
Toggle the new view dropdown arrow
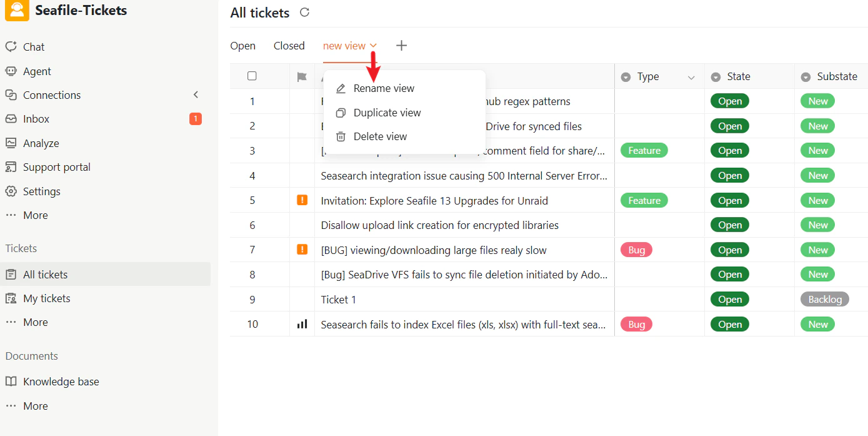click(373, 46)
